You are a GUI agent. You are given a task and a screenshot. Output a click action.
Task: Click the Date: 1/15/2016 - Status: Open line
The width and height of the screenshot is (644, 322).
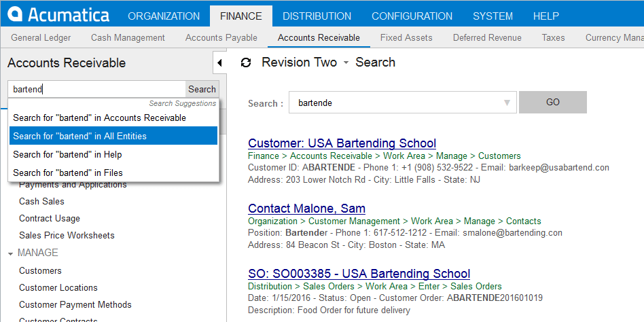click(395, 298)
